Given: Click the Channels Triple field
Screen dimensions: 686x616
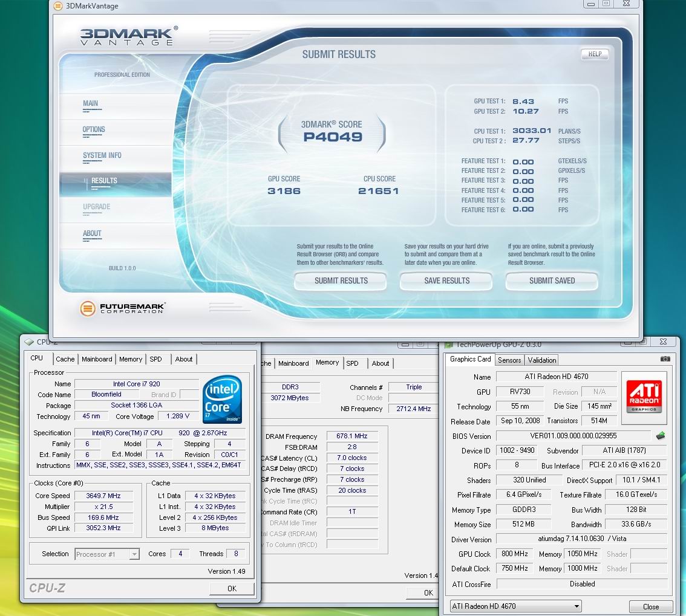Looking at the screenshot, I should tap(413, 387).
